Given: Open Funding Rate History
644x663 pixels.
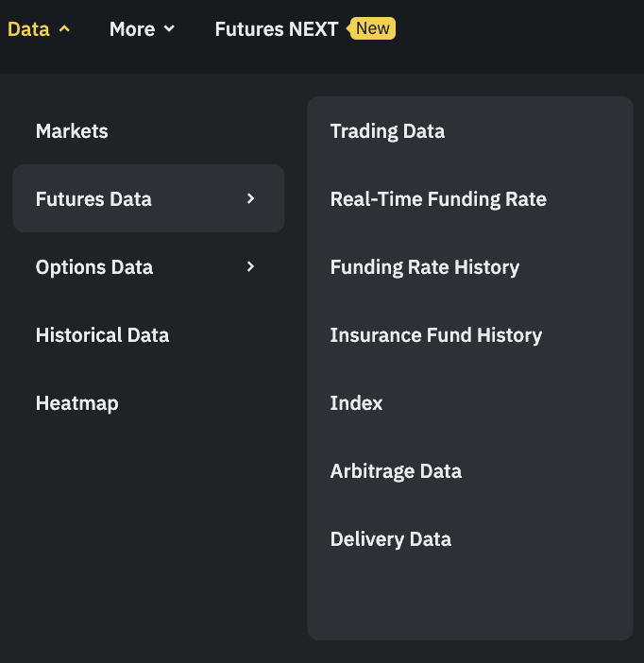Looking at the screenshot, I should point(425,267).
